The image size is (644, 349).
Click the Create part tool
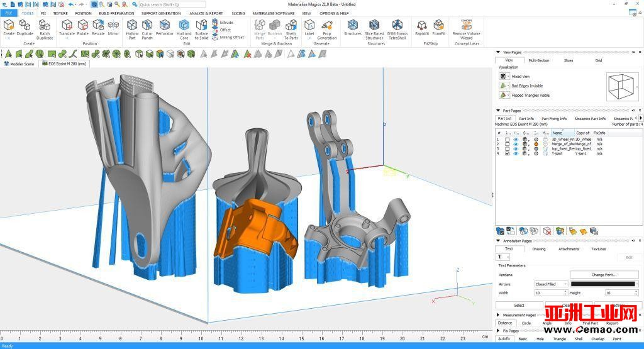pos(9,28)
